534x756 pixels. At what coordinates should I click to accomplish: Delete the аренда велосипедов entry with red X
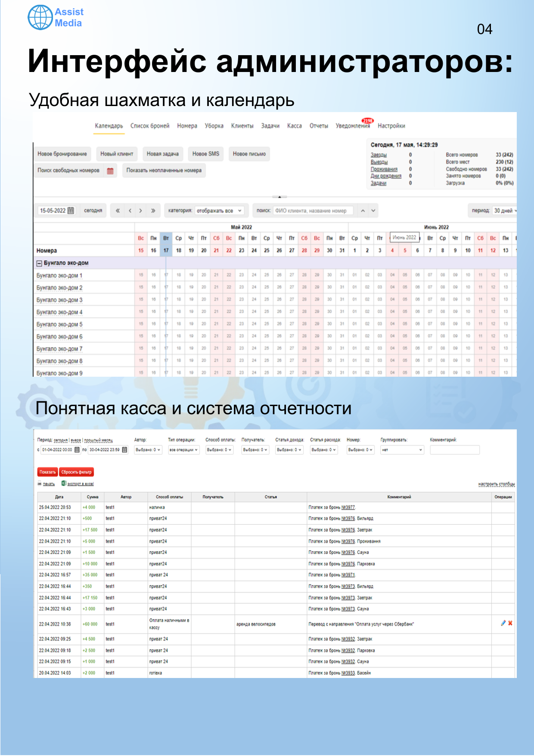point(510,623)
